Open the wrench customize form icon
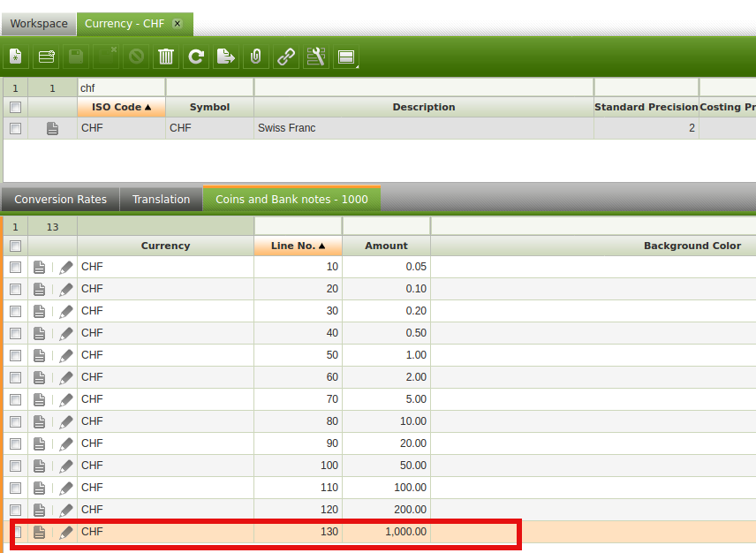756x553 pixels. tap(315, 57)
